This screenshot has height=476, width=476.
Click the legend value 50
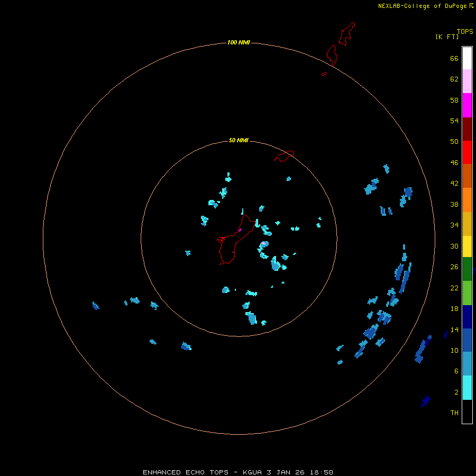point(454,142)
